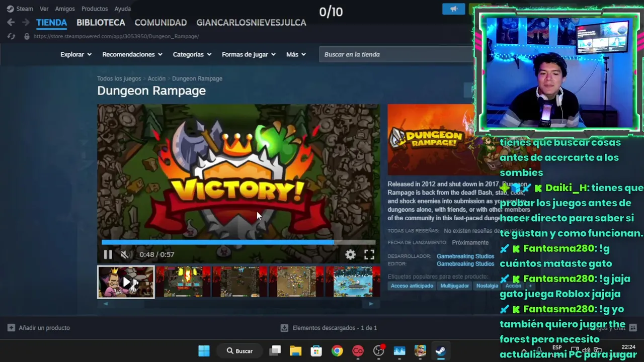The image size is (644, 362).
Task: Expand the Categorías dropdown
Action: [192, 54]
